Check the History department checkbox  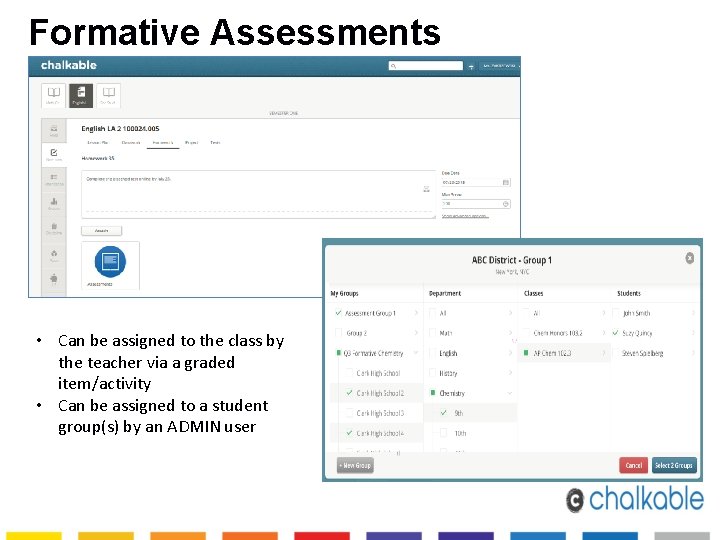tap(432, 373)
